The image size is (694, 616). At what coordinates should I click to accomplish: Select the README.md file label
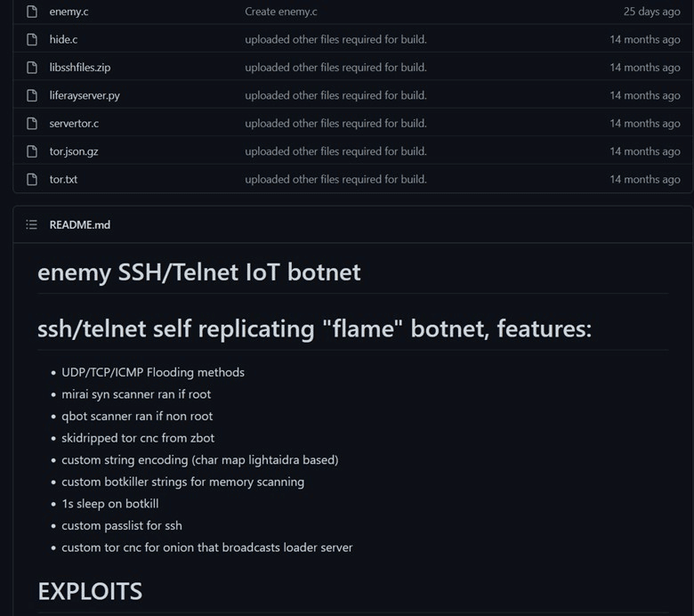pos(80,225)
